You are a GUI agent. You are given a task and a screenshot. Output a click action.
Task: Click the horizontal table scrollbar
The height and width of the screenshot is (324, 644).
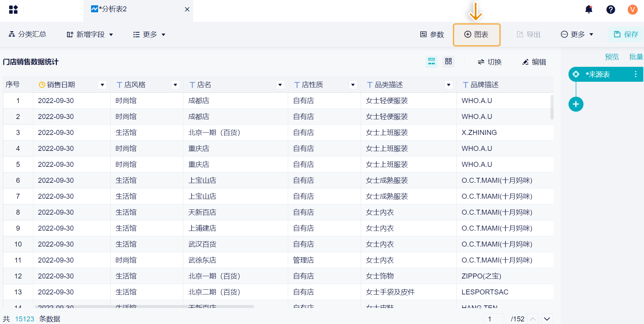coord(144,306)
